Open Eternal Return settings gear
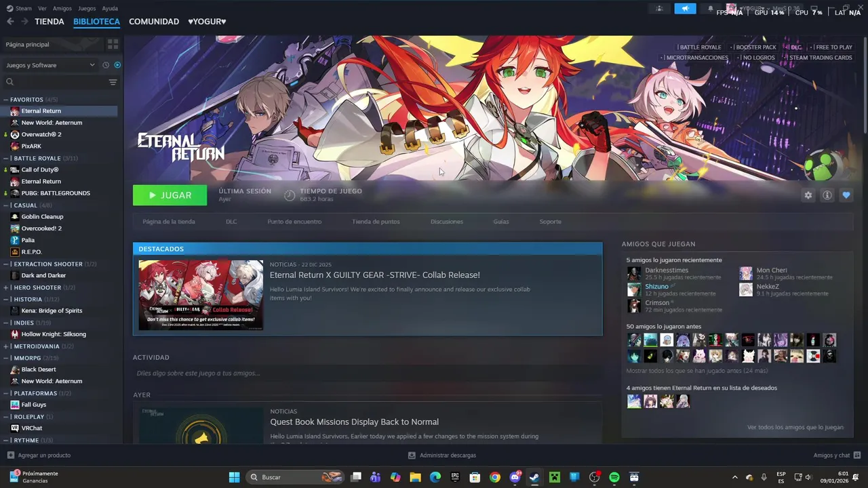This screenshot has width=868, height=488. tap(808, 195)
